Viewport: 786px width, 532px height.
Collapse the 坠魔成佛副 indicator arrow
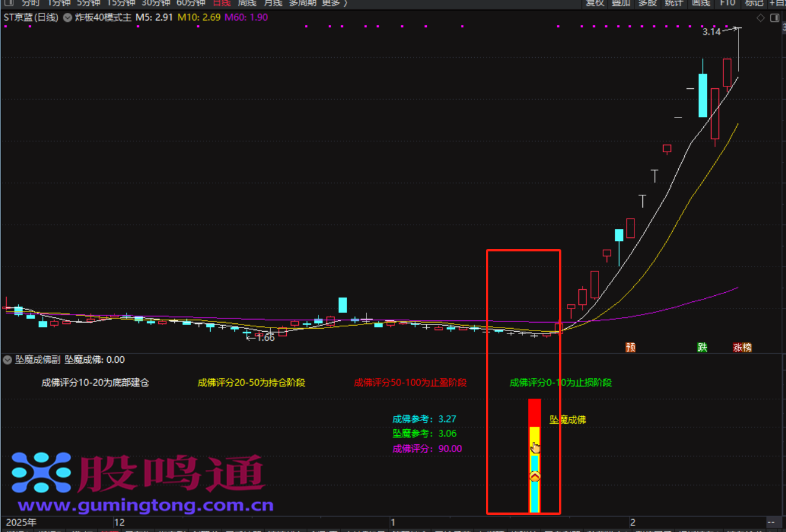pyautogui.click(x=7, y=360)
